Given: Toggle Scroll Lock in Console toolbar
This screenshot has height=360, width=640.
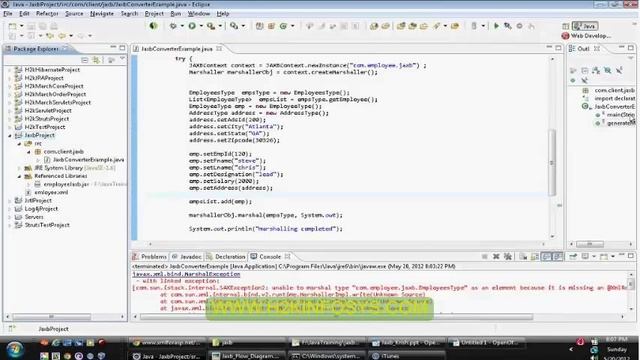Looking at the screenshot, I should pyautogui.click(x=534, y=257).
